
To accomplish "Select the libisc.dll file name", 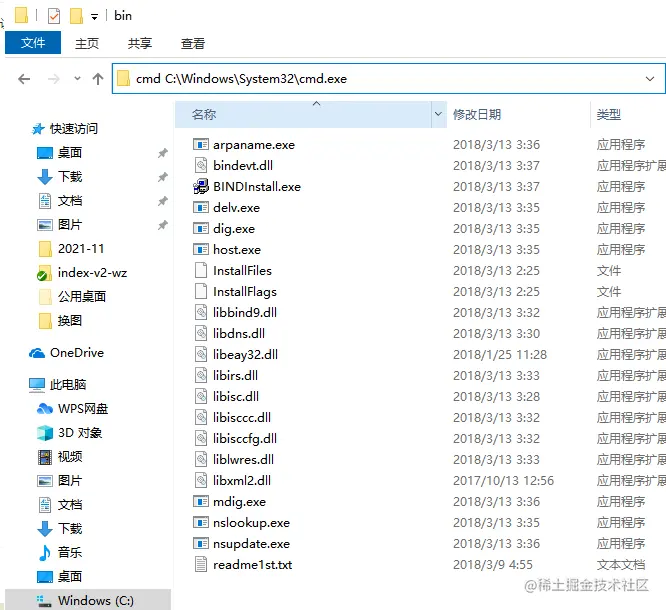I will point(236,396).
